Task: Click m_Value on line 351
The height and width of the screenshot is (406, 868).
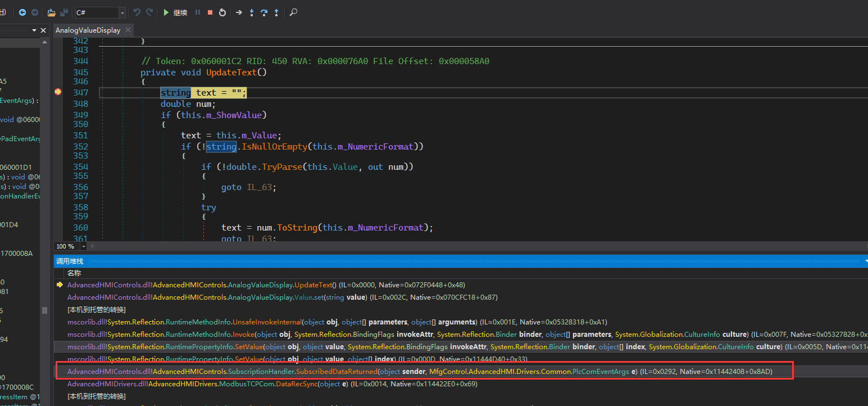Action: 260,136
